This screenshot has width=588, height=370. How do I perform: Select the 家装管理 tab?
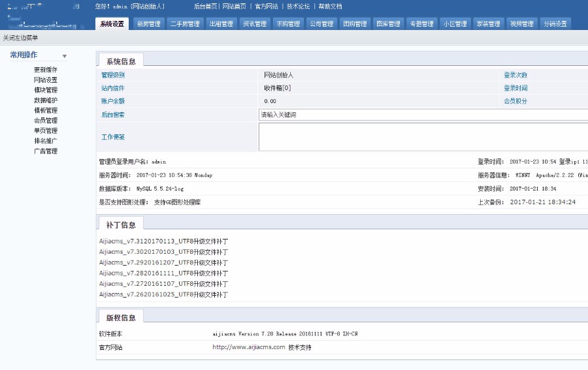[488, 23]
